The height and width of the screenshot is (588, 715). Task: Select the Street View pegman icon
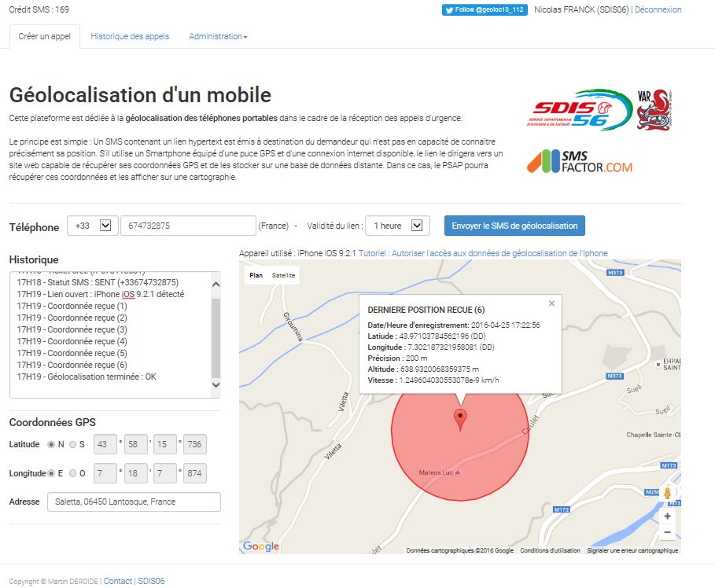click(x=667, y=494)
